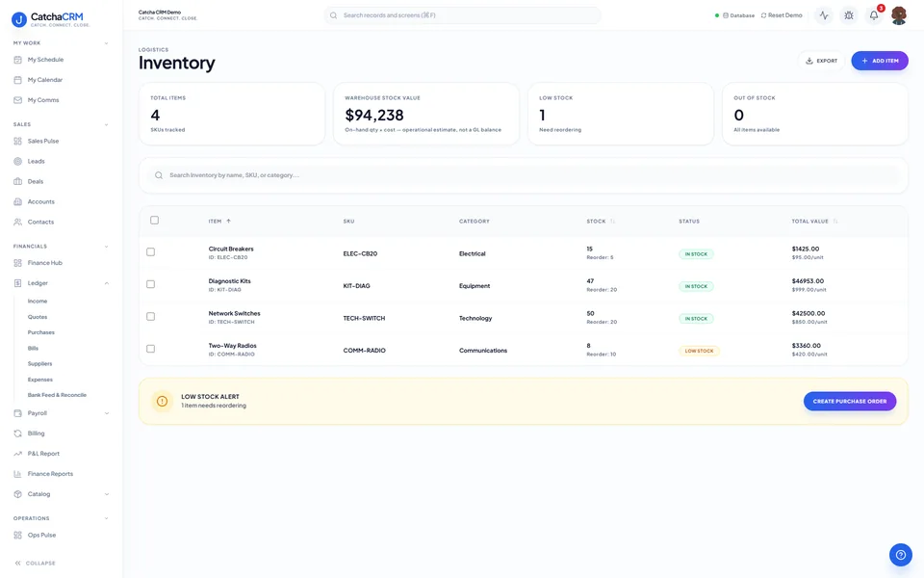Collapse the sidebar with Collapse button
Image resolution: width=924 pixels, height=578 pixels.
pyautogui.click(x=36, y=564)
